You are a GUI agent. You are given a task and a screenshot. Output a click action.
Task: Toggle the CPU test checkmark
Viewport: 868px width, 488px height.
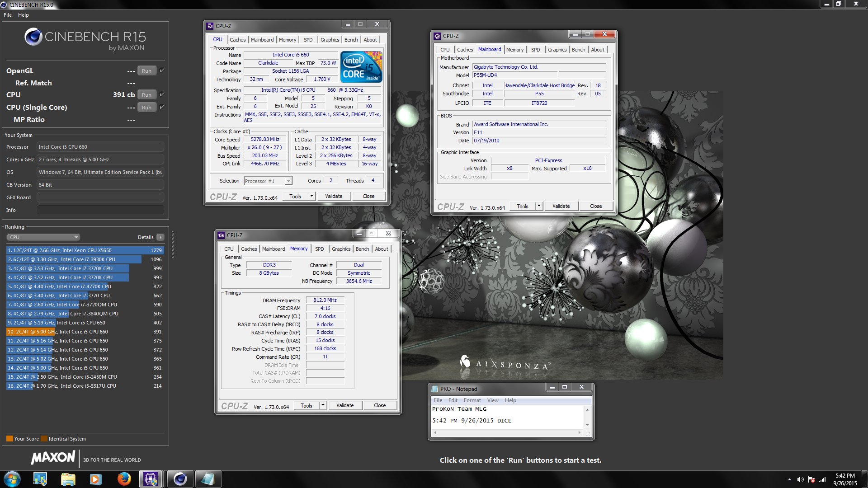pyautogui.click(x=162, y=94)
